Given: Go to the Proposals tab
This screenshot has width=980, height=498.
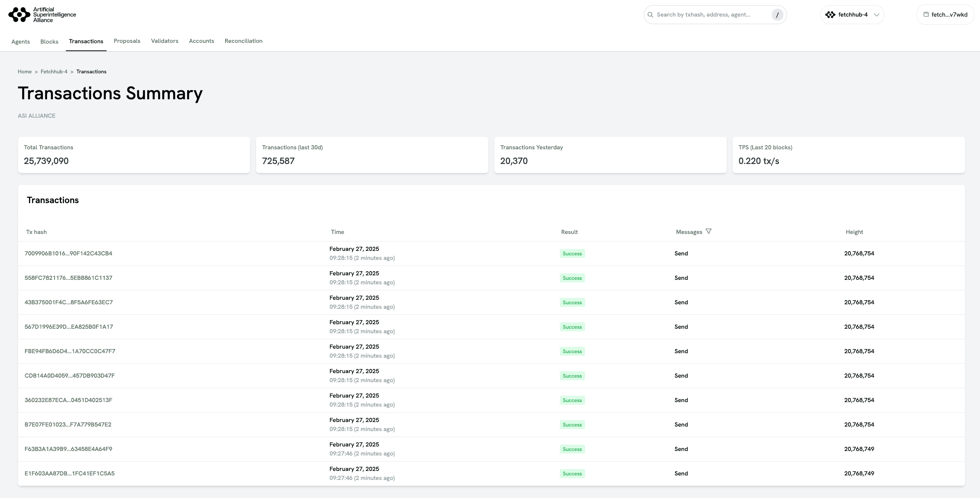Looking at the screenshot, I should (x=127, y=41).
